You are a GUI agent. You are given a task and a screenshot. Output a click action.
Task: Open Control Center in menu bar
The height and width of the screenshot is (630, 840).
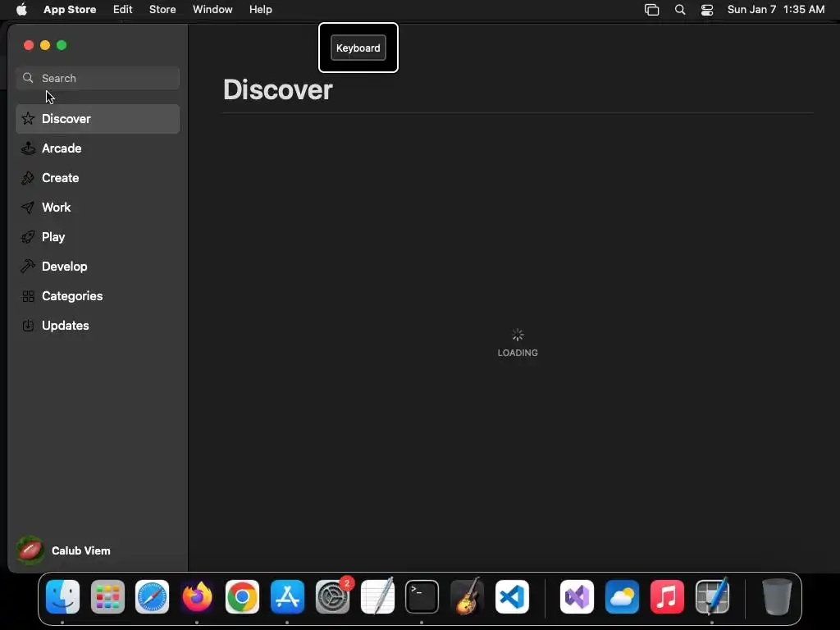click(x=707, y=10)
